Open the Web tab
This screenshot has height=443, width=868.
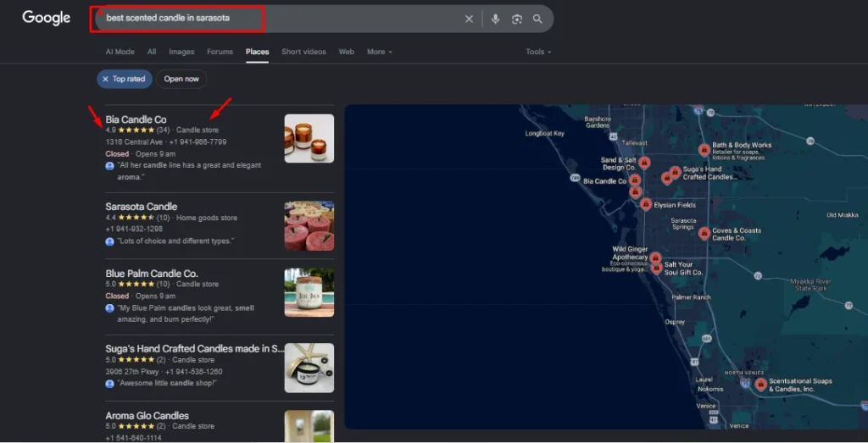(x=347, y=52)
